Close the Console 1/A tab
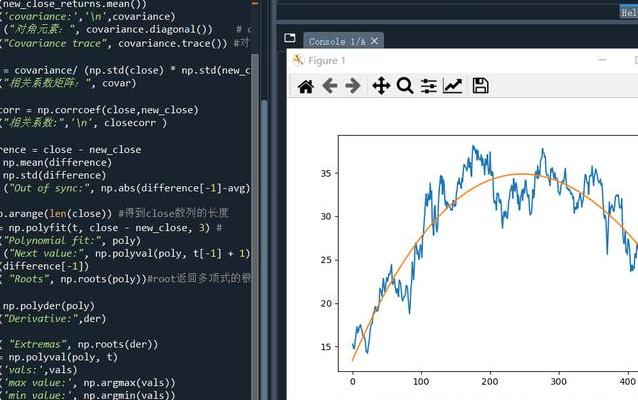Image resolution: width=638 pixels, height=400 pixels. (374, 41)
